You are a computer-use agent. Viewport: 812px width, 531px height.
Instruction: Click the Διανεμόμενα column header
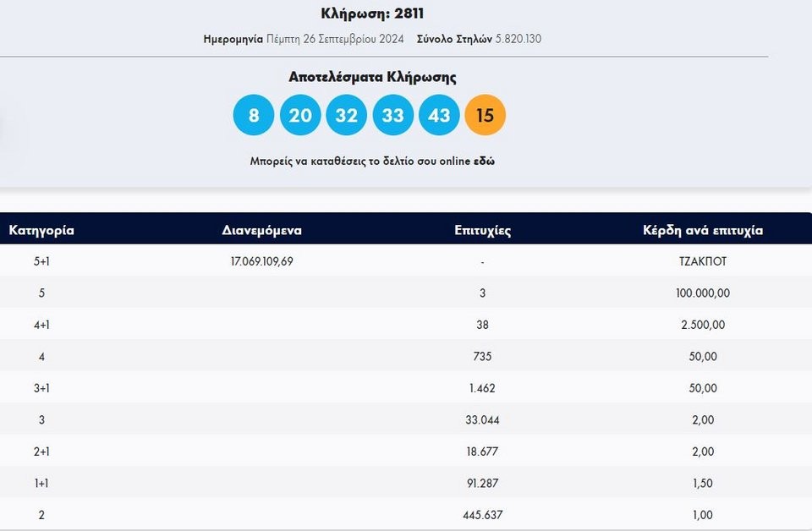[261, 230]
